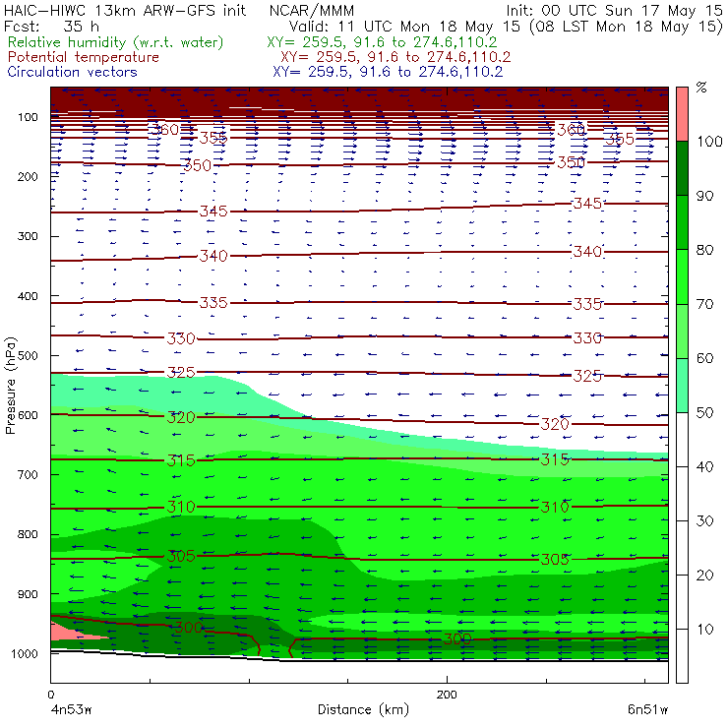
Task: Click the '200' distance axis tick label
Action: pos(447,695)
